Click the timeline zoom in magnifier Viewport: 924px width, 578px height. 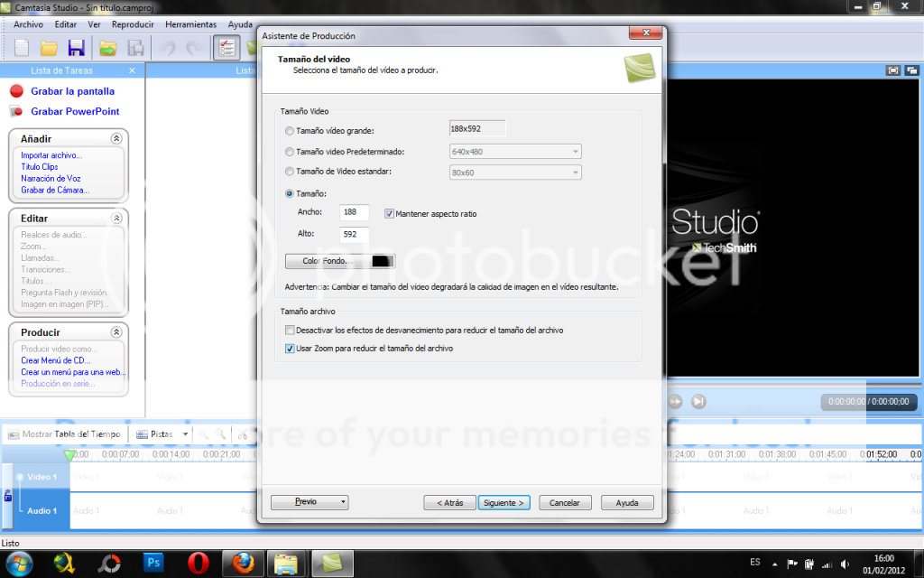(x=203, y=434)
